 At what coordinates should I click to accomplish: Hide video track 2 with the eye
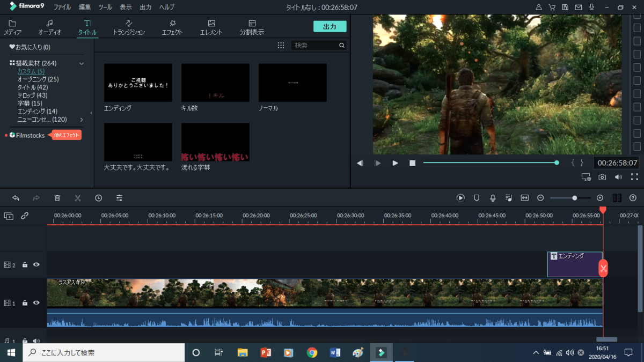(36, 265)
